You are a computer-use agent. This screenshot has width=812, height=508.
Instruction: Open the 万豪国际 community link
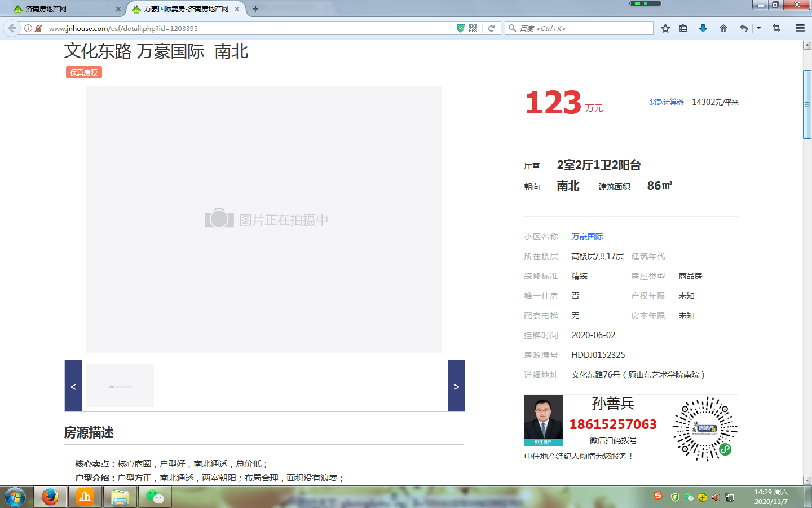click(x=587, y=236)
